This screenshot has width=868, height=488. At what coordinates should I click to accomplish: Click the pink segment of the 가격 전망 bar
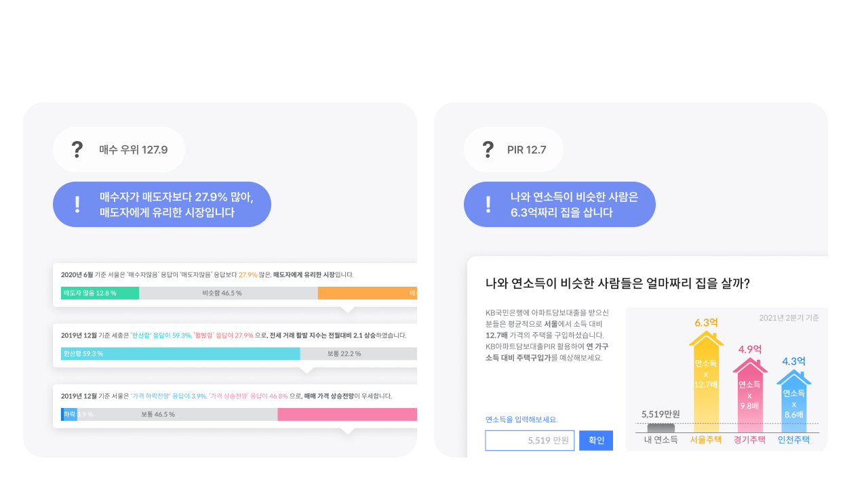pos(347,414)
